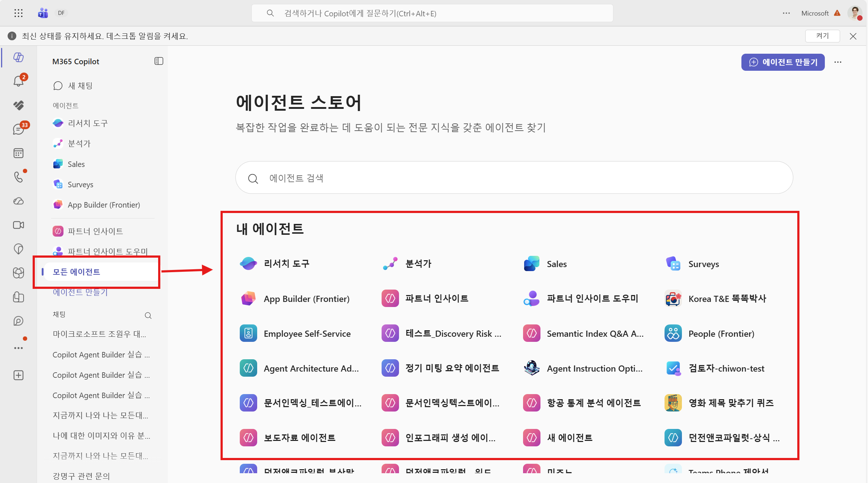Open chat 마이크로소프트 조원우 대...
Image resolution: width=868 pixels, height=483 pixels.
pos(99,334)
